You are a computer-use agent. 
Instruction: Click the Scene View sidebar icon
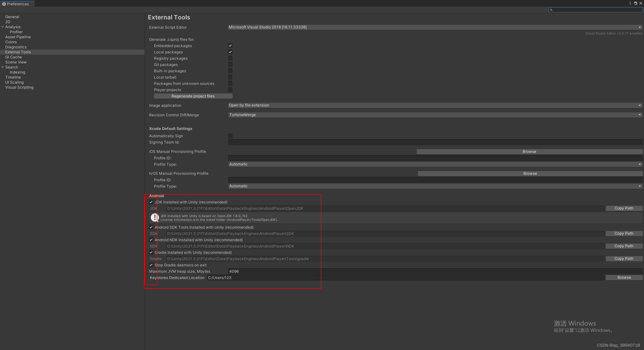16,62
